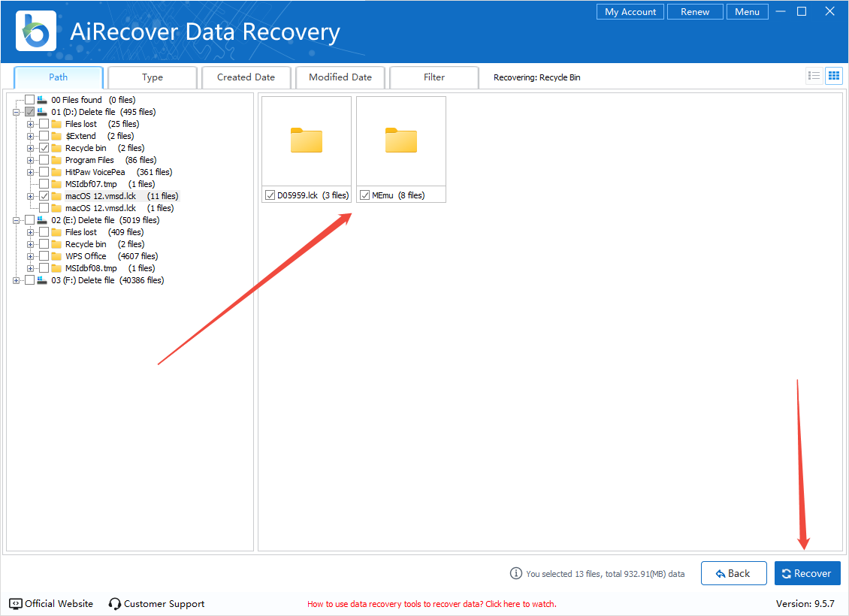849x616 pixels.
Task: Switch to the Filter tab
Action: click(x=434, y=77)
